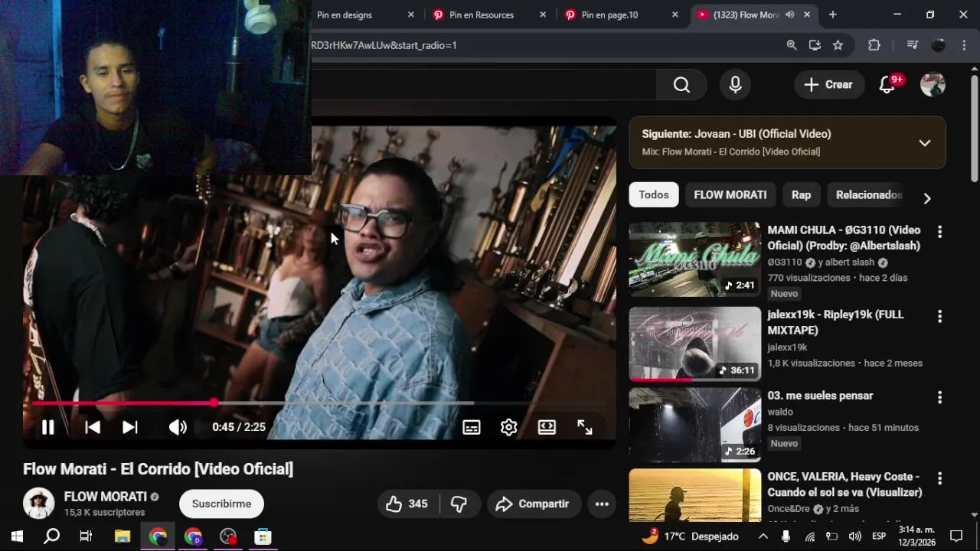Seek using the red video progress bar
980x551 pixels.
point(318,403)
